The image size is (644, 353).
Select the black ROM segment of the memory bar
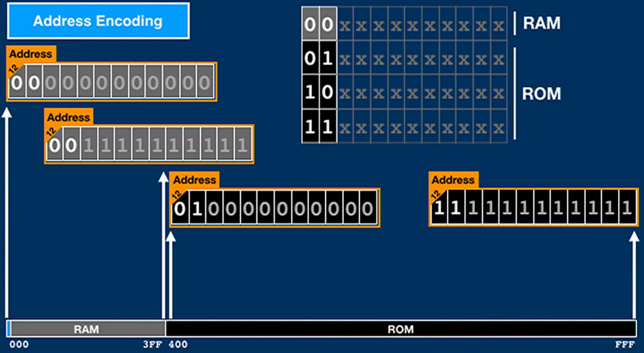pyautogui.click(x=401, y=329)
